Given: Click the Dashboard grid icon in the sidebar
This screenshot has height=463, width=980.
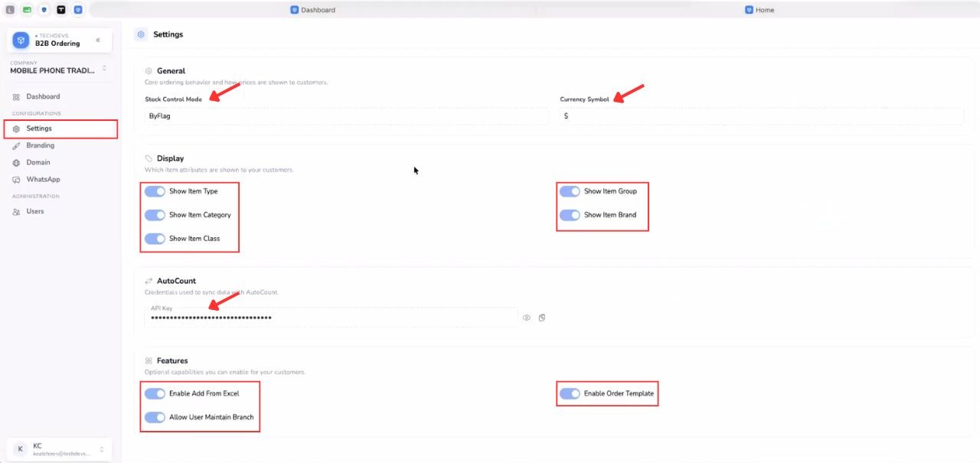Looking at the screenshot, I should [16, 96].
